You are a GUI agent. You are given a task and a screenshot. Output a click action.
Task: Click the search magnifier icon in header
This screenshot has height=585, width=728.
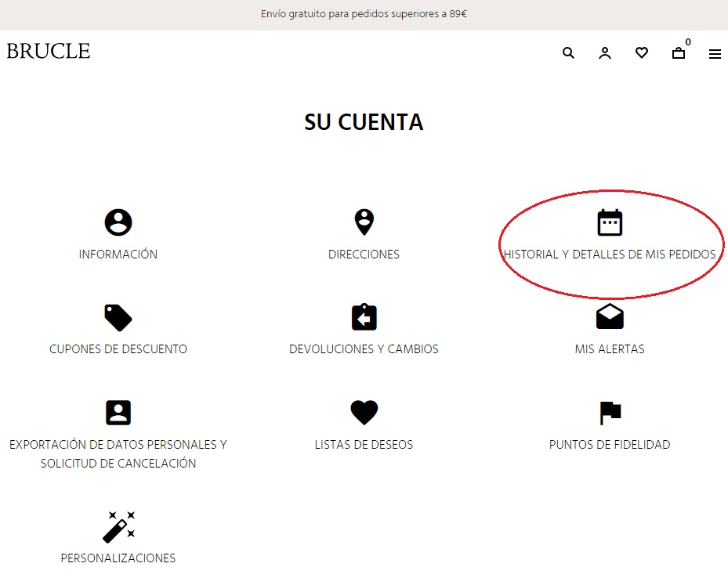(568, 53)
